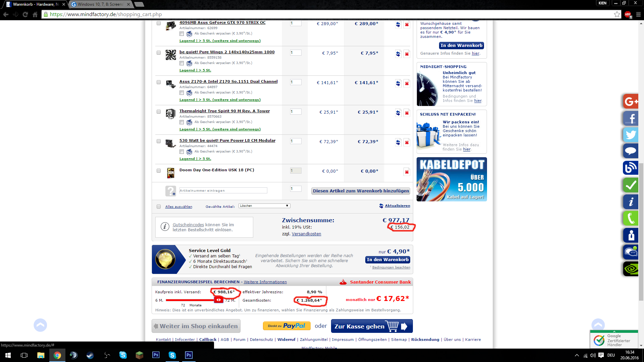The image size is (644, 362).
Task: Click the page vertical scrollbar thumb
Action: pos(641,231)
